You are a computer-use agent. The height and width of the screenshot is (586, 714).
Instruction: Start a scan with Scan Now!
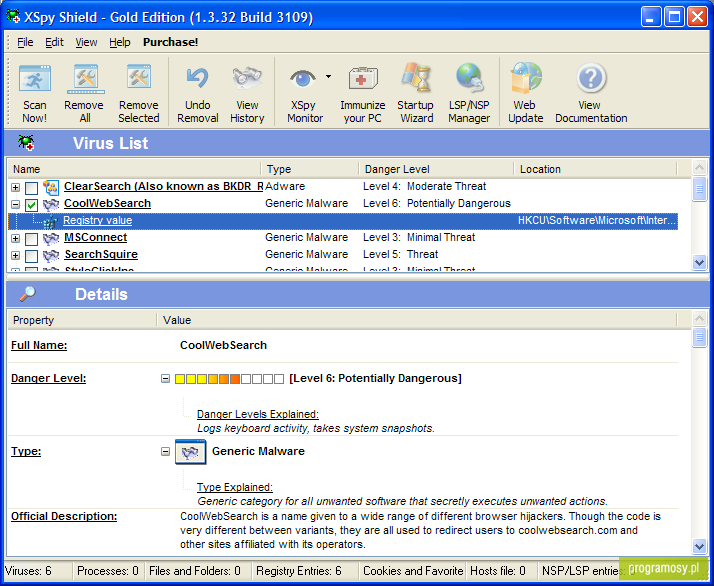pyautogui.click(x=35, y=94)
